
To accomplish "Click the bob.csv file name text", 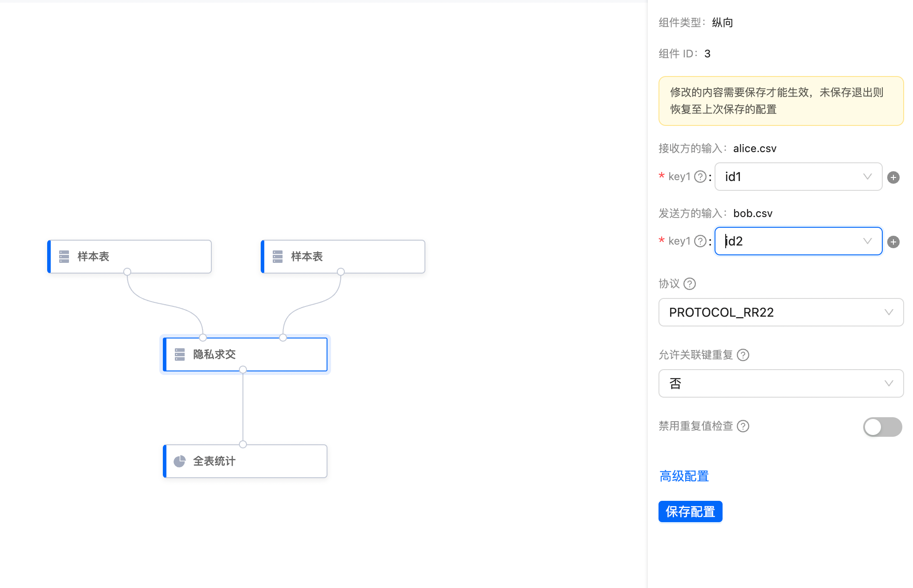I will [753, 213].
